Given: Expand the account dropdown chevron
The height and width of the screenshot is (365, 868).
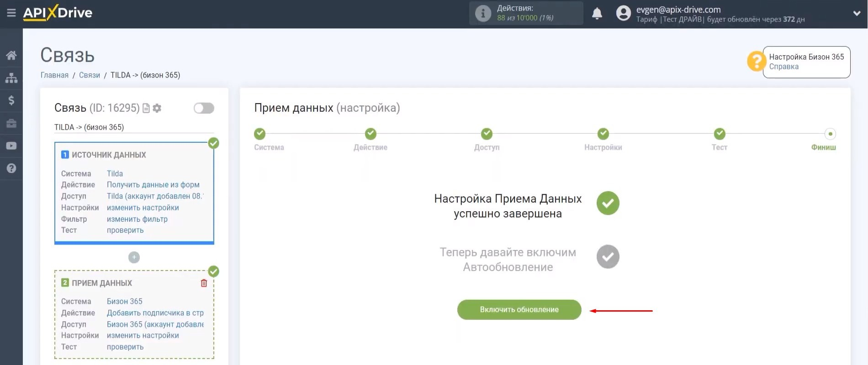Looking at the screenshot, I should (857, 14).
